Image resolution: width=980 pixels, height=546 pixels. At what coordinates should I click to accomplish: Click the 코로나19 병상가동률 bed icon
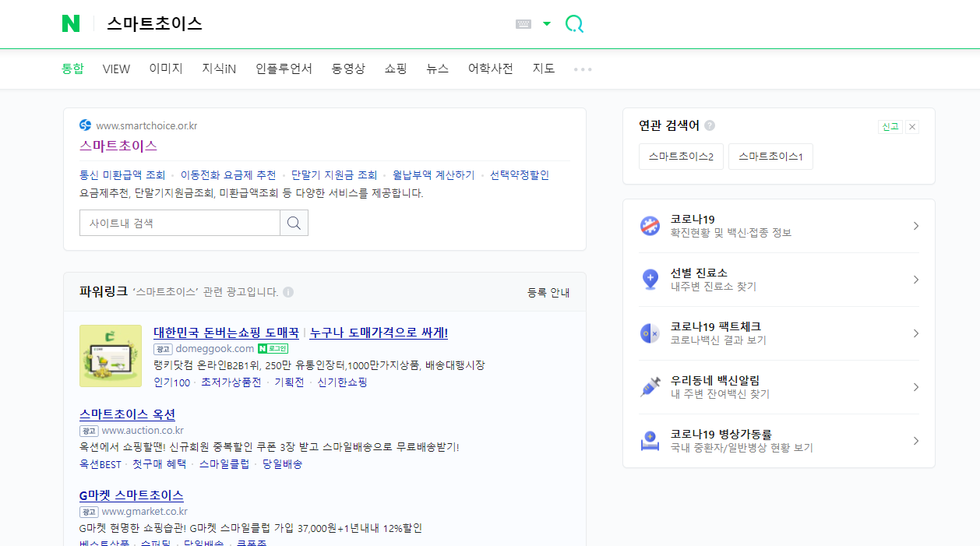650,441
